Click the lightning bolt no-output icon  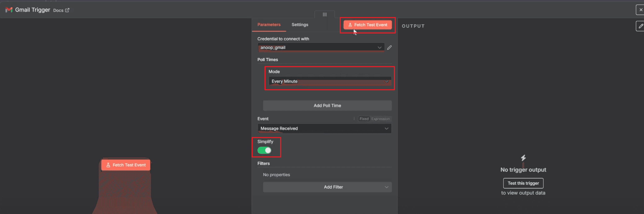pyautogui.click(x=523, y=158)
